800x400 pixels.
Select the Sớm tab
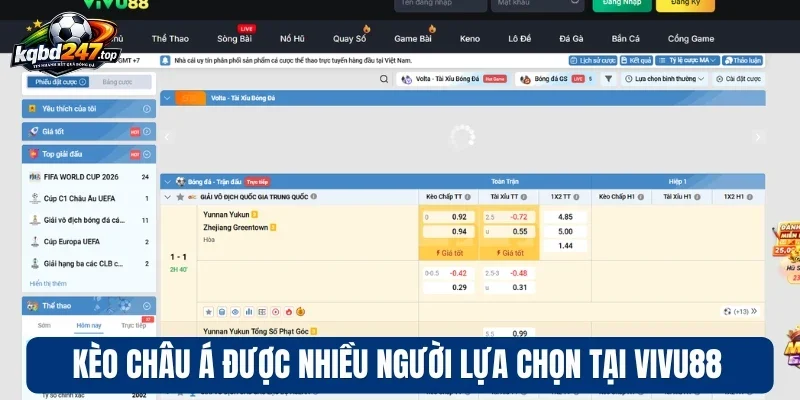44,326
